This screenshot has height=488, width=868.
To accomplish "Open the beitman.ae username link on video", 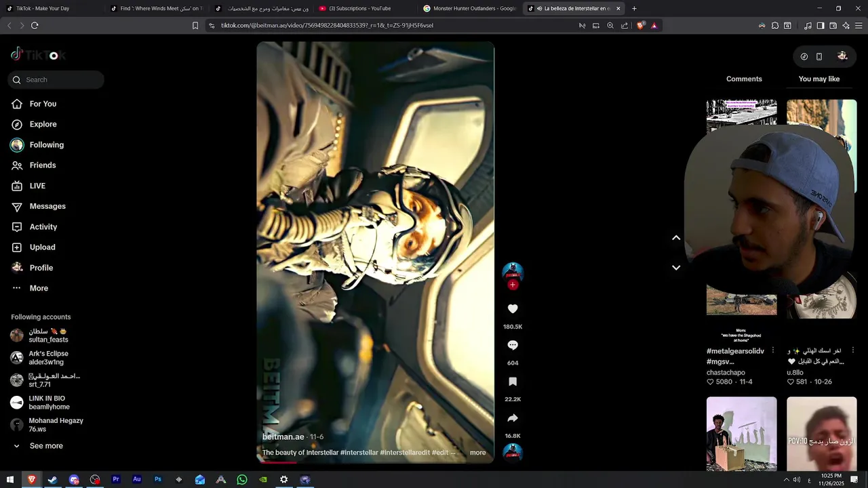I will pyautogui.click(x=283, y=437).
